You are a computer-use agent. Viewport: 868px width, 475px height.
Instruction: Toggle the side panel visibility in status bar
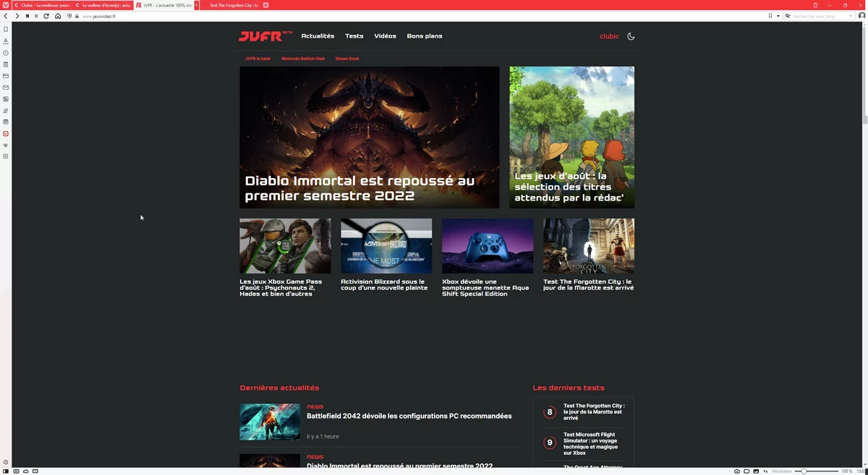coord(6,471)
